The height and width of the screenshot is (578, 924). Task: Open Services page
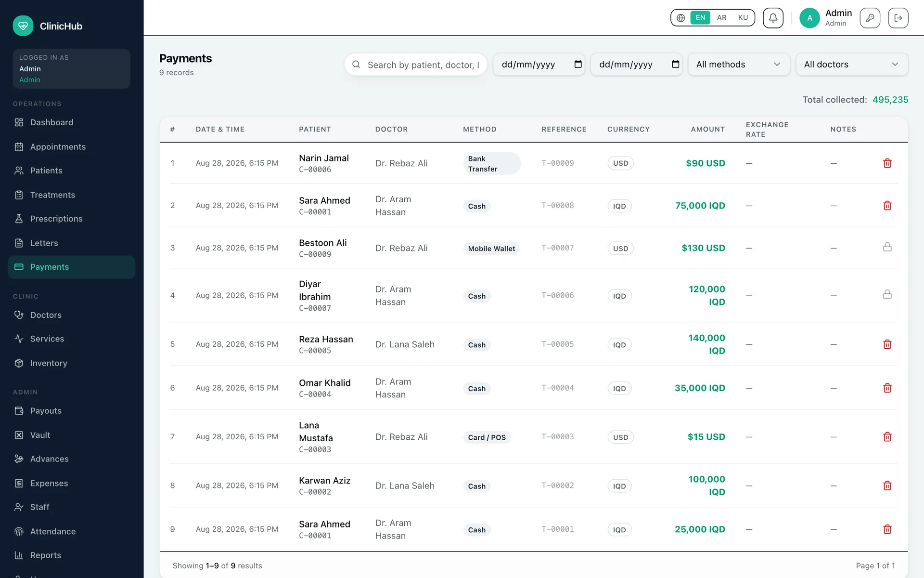point(72,339)
